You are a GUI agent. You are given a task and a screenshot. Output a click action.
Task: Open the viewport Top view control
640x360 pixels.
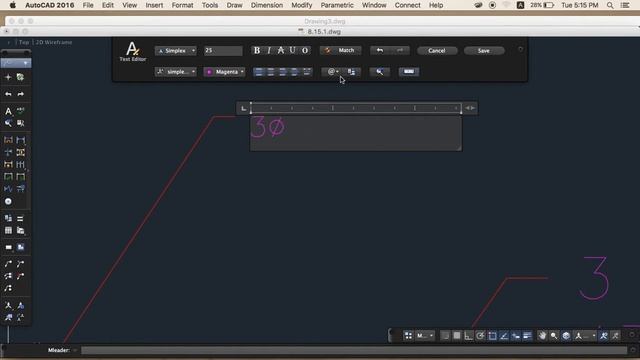[x=24, y=42]
